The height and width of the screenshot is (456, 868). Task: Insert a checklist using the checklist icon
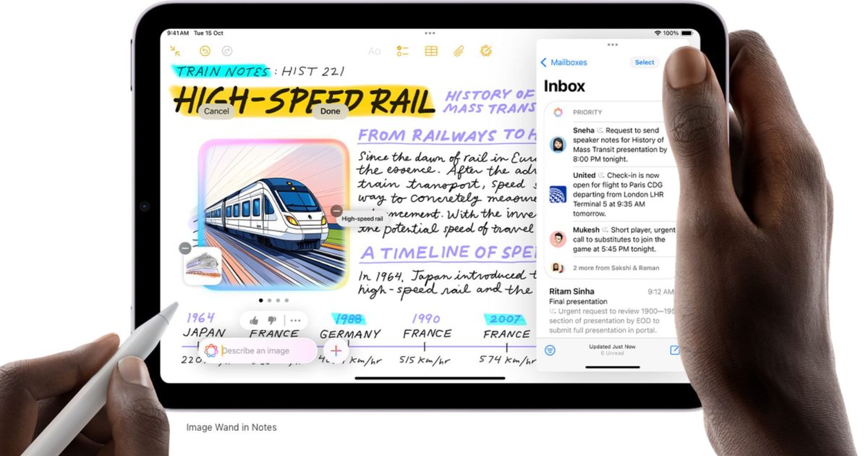(403, 51)
